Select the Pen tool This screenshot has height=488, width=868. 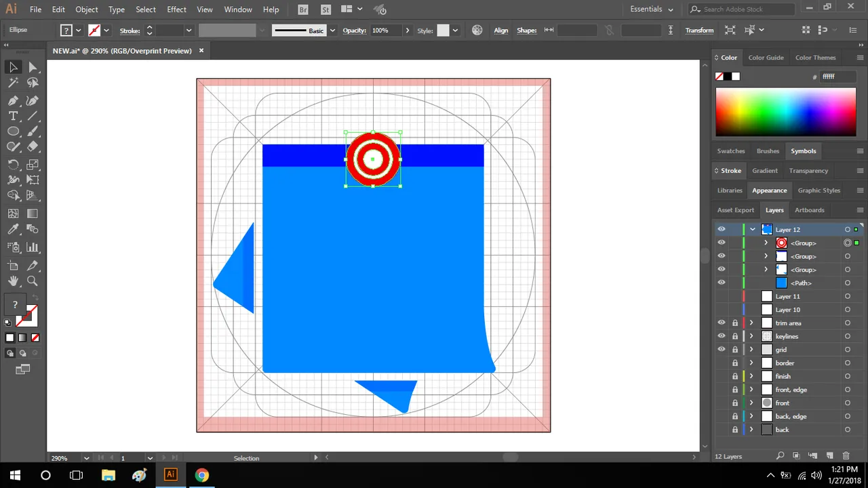click(x=13, y=100)
